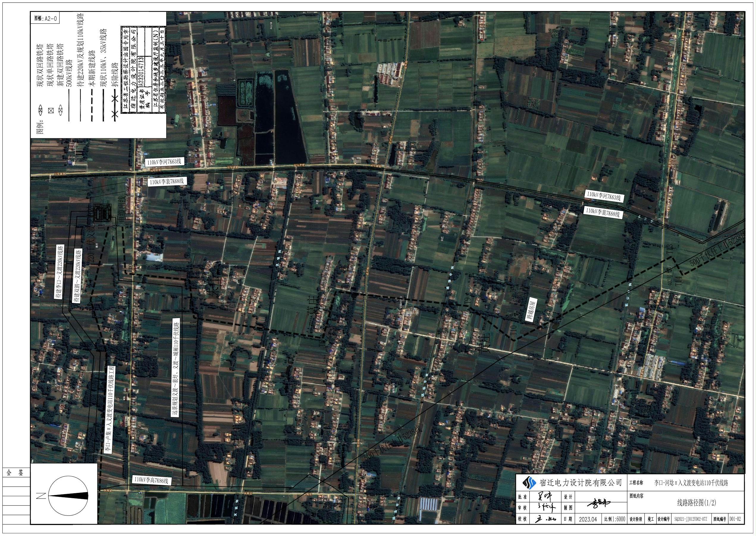Click the 图纸内容 field label
Screen dimensions: 756x536
[636, 496]
